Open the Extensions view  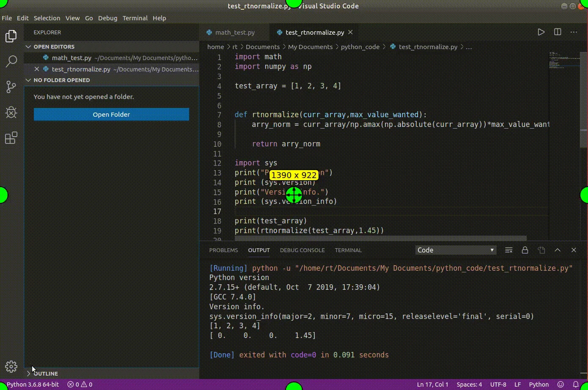(11, 138)
